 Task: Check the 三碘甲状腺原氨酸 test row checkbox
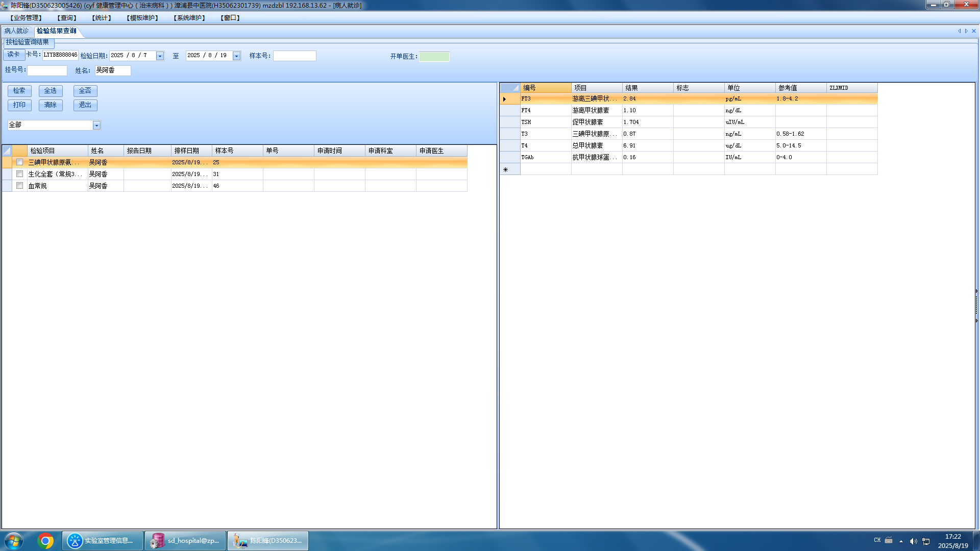coord(20,162)
